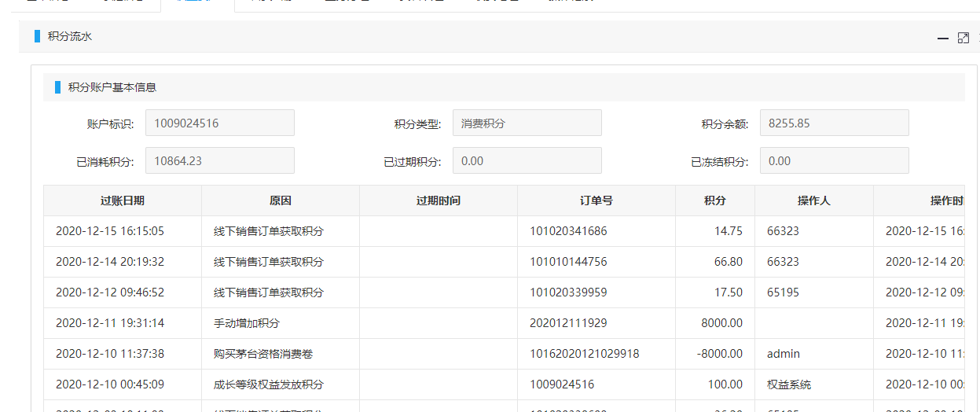Viewport: 980px width, 412px height.
Task: Select the 订单号 column header
Action: (596, 200)
